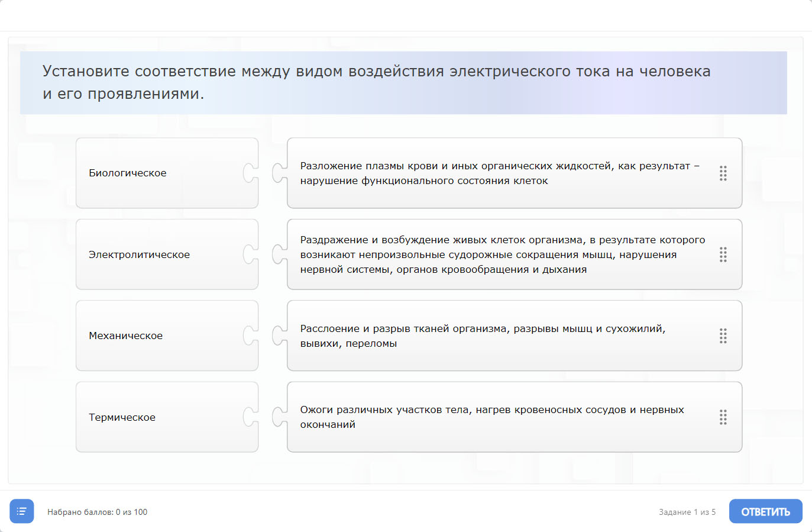The width and height of the screenshot is (812, 532).
Task: Click the answer text starting with Расслоение и разрыв
Action: pyautogui.click(x=483, y=336)
